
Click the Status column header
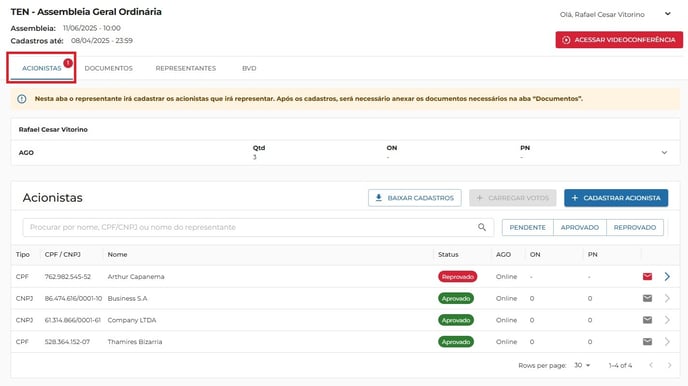(x=448, y=254)
